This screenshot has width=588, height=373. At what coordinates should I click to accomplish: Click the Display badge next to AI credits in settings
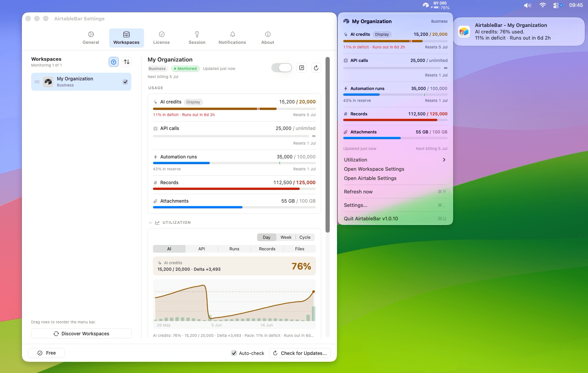[193, 102]
